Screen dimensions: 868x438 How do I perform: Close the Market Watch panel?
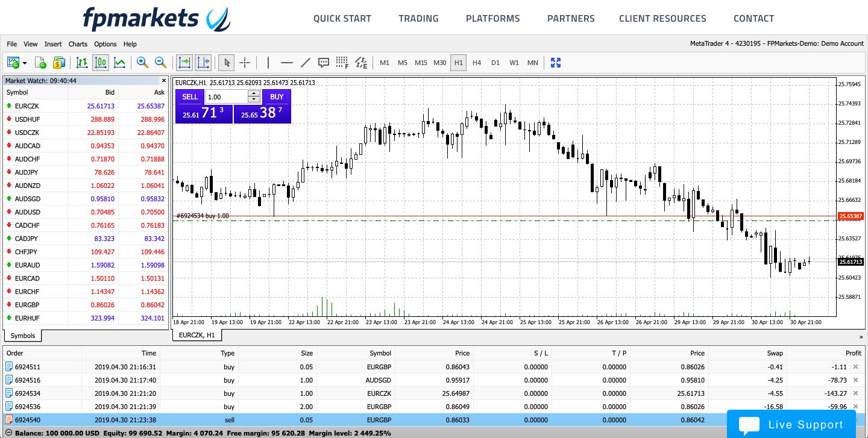(x=163, y=80)
